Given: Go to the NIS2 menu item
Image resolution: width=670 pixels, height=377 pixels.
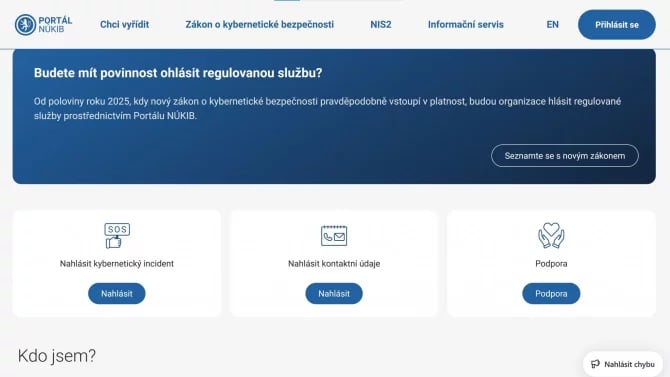Looking at the screenshot, I should tap(381, 24).
